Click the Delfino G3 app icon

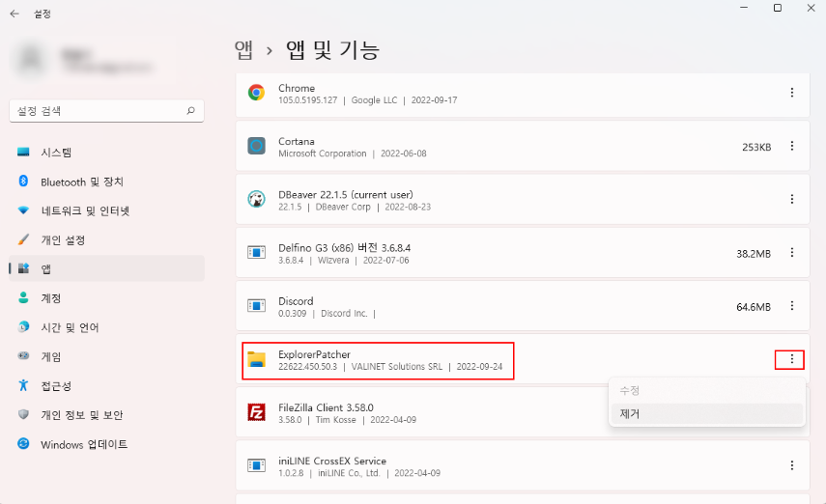click(x=257, y=253)
